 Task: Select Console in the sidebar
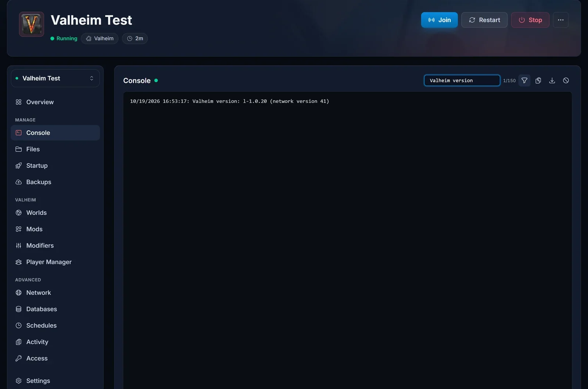pyautogui.click(x=55, y=133)
